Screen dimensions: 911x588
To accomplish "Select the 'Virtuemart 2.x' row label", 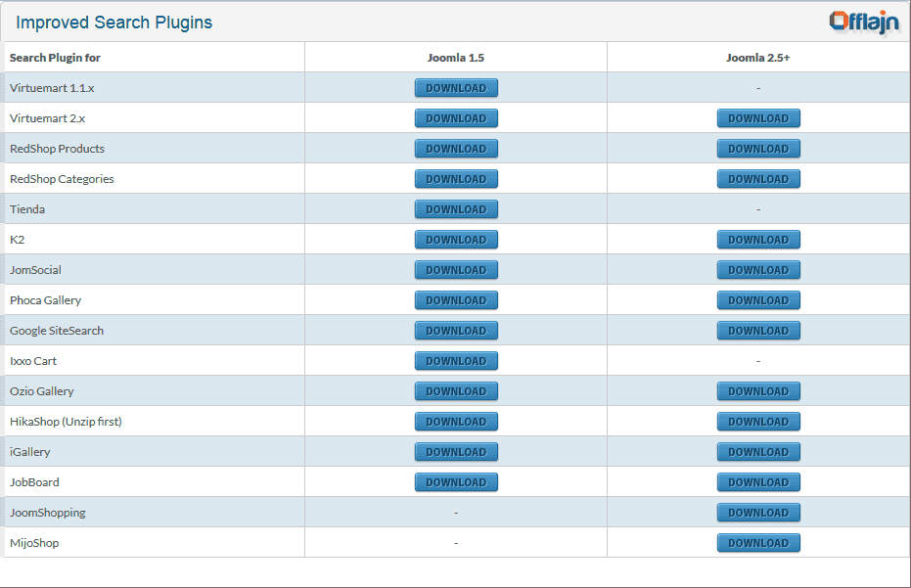I will (x=47, y=118).
